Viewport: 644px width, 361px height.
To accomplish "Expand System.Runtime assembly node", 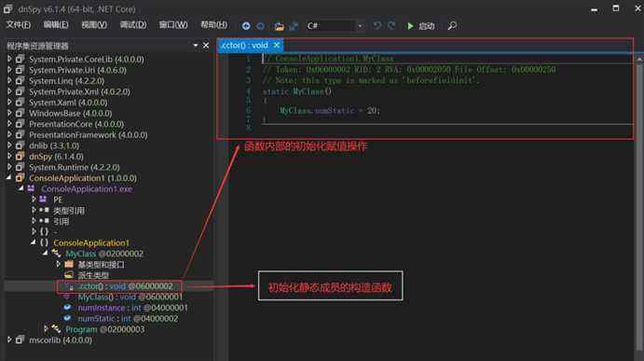I will point(9,167).
